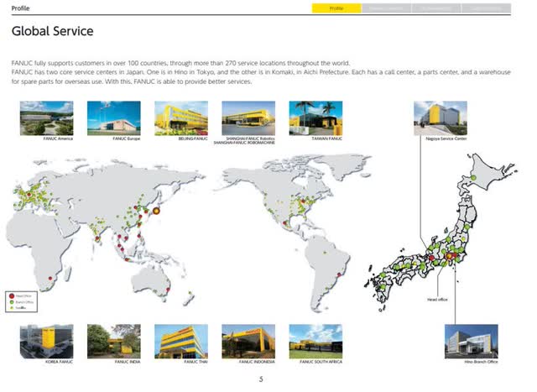
Task: Click the 'Head office' label under Japan map
Action: tap(437, 300)
